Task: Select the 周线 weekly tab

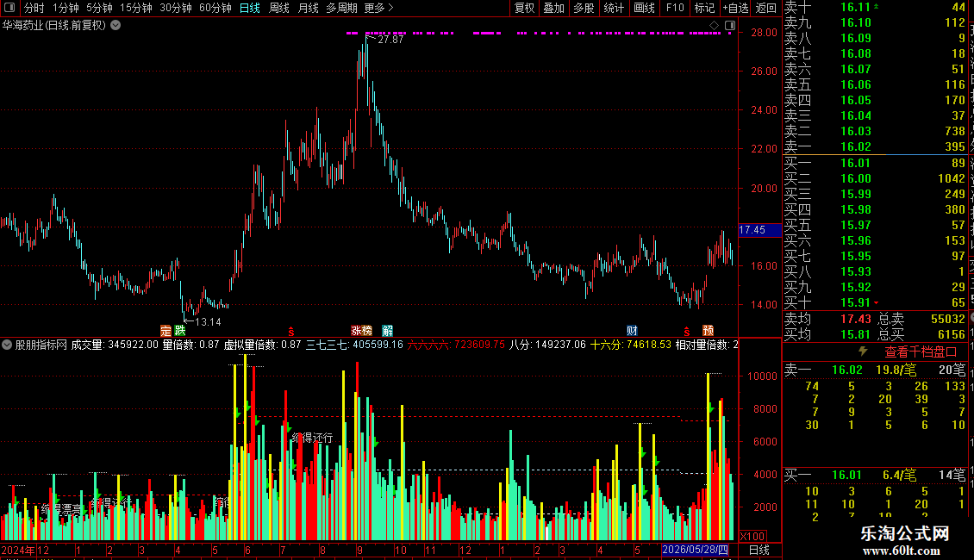Action: [x=279, y=8]
